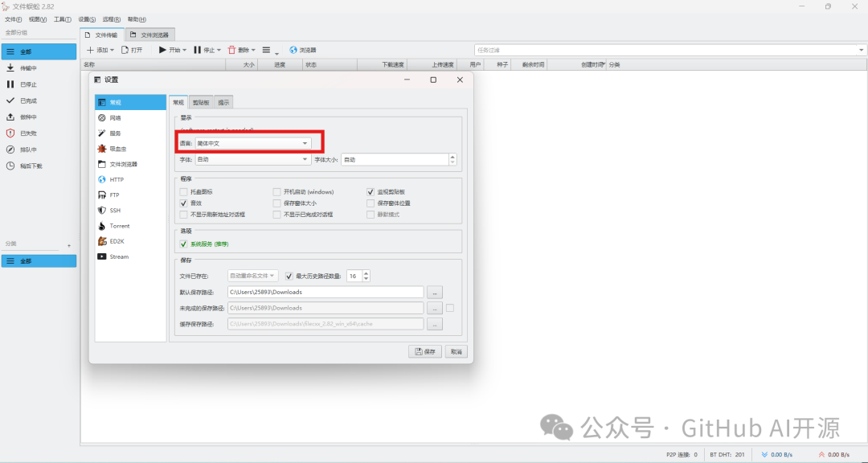Uncheck 系统服务 (推荐) checkbox
This screenshot has height=463, width=868.
pos(184,244)
